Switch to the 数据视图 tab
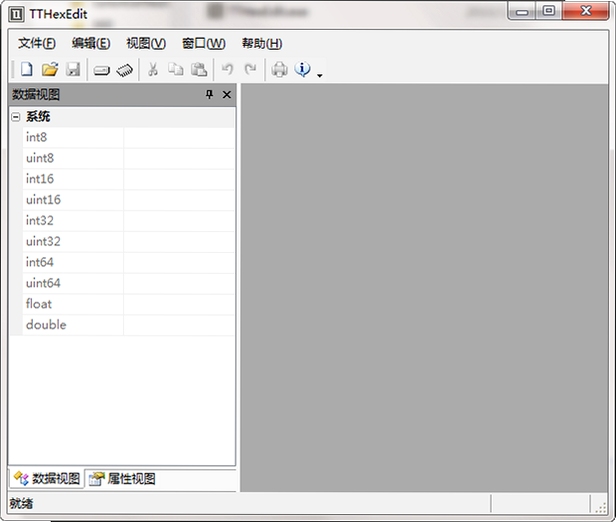The height and width of the screenshot is (522, 616). (x=46, y=478)
